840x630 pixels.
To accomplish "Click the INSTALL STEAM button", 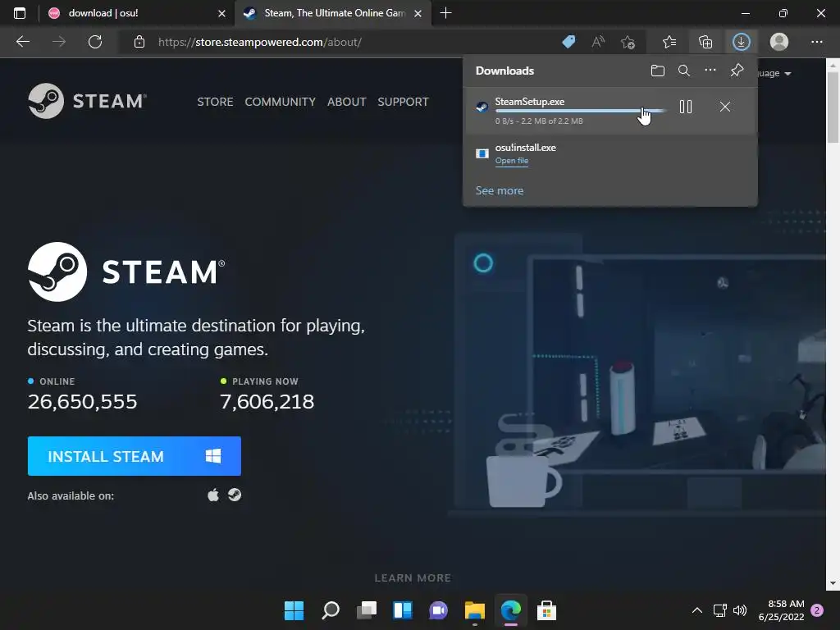I will 134,456.
